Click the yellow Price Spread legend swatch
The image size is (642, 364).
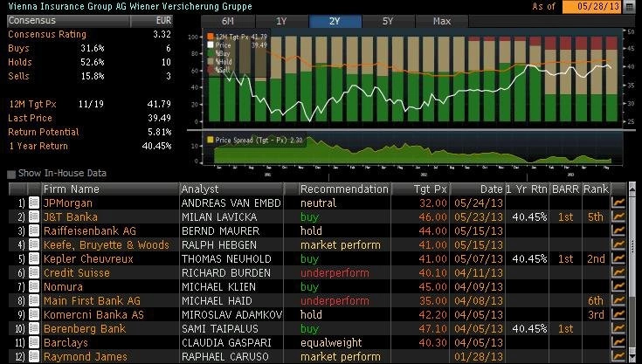(x=211, y=140)
